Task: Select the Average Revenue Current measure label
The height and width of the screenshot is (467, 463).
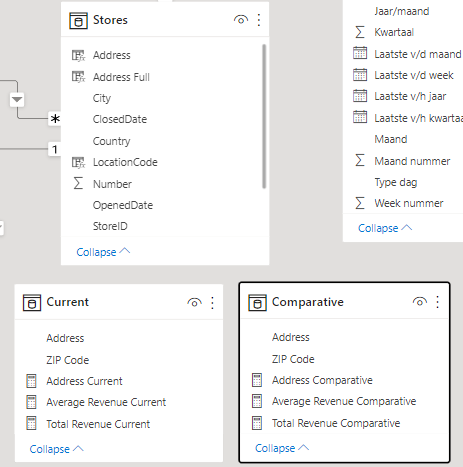Action: (106, 402)
